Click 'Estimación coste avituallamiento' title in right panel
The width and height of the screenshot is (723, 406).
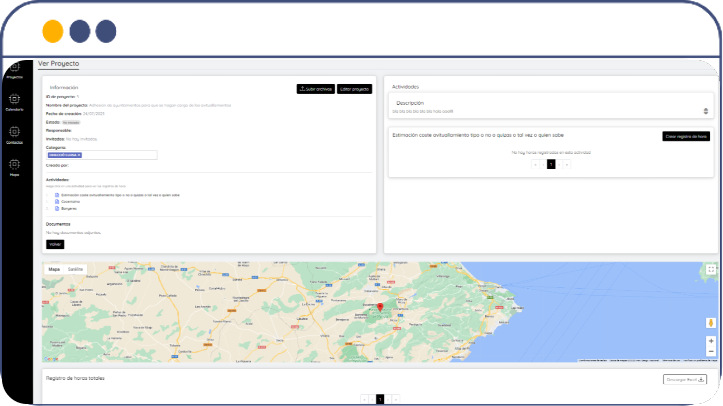478,135
